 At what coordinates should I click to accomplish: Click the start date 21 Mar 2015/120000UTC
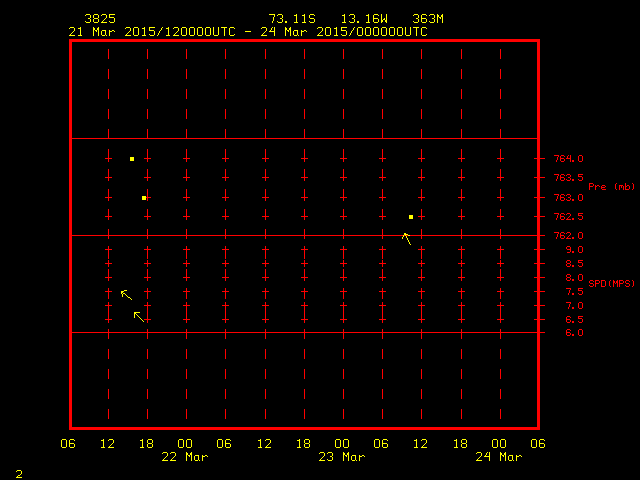pos(151,31)
